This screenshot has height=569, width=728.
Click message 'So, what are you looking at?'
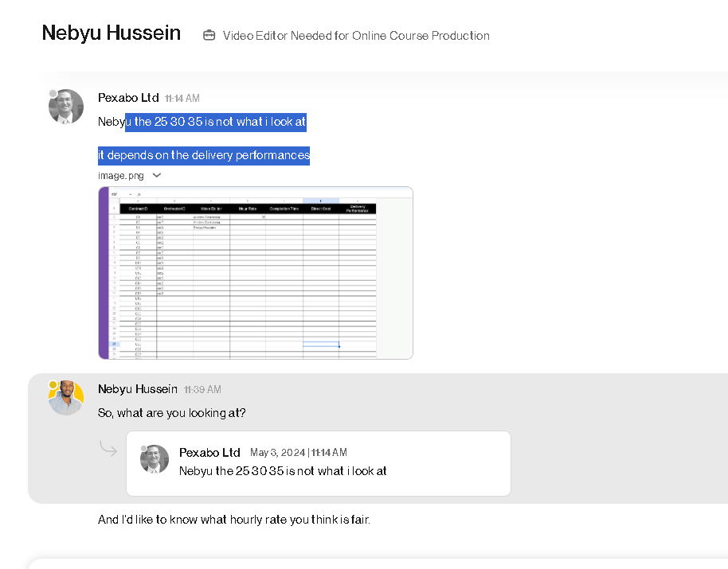pos(172,413)
